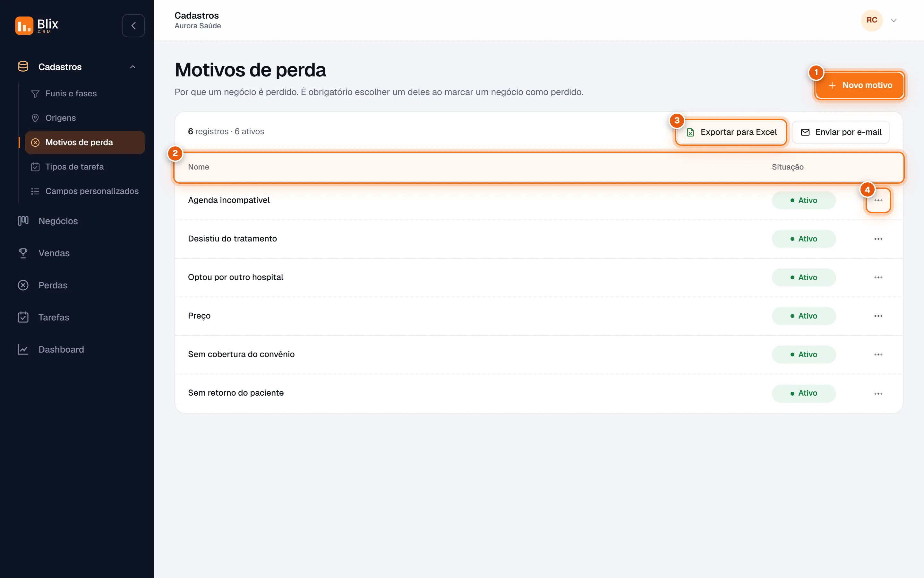Collapse the Cadastros section chevron
924x578 pixels.
click(133, 67)
